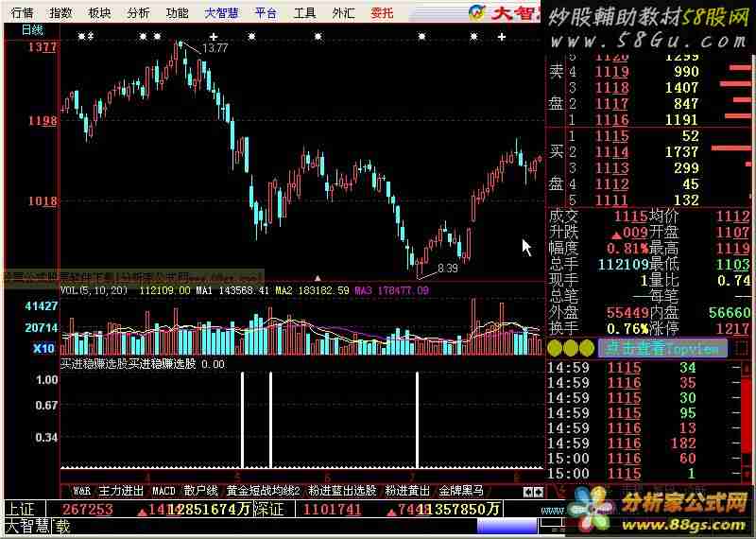Image resolution: width=756 pixels, height=539 pixels.
Task: Click the third yellow circle indicator
Action: tap(586, 347)
